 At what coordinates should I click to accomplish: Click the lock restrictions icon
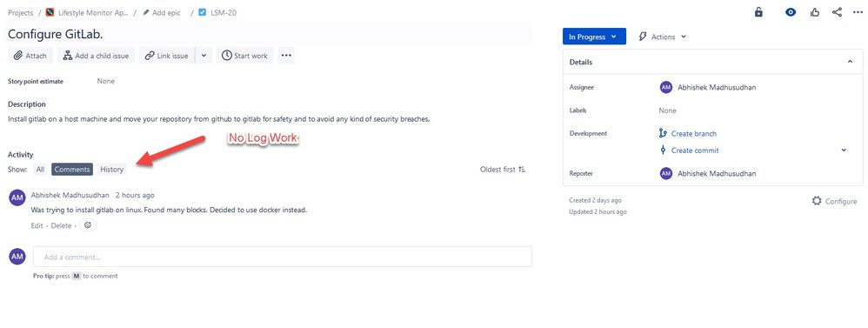click(x=759, y=12)
